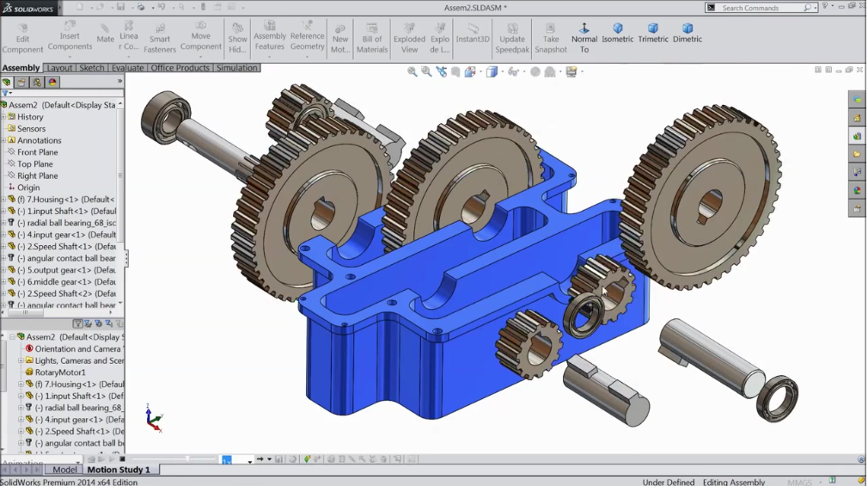This screenshot has height=486, width=868.
Task: Click the Show Hidden Components tool
Action: (x=237, y=38)
